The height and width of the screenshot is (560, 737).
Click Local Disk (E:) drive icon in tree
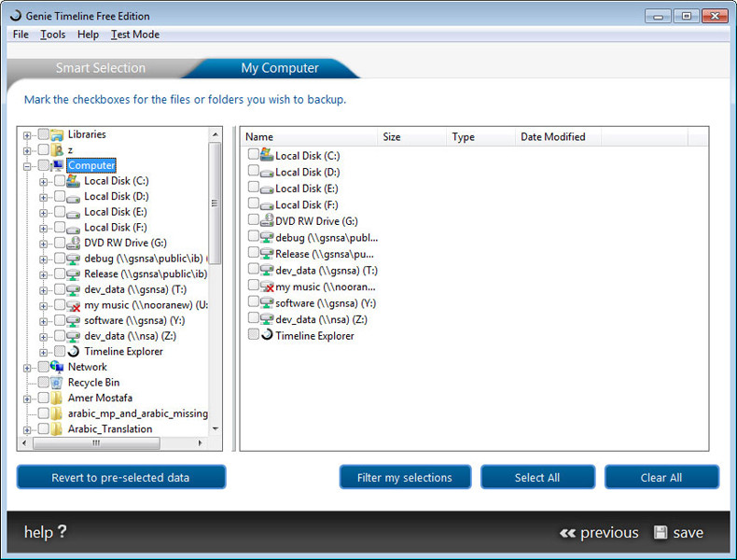click(74, 214)
